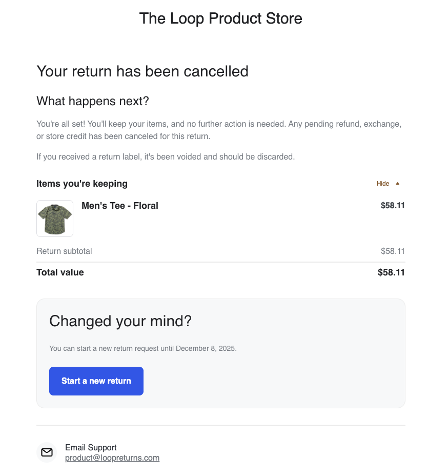This screenshot has width=448, height=476.
Task: Open the Men's Tee floral shirt thumbnail
Action: tap(55, 219)
